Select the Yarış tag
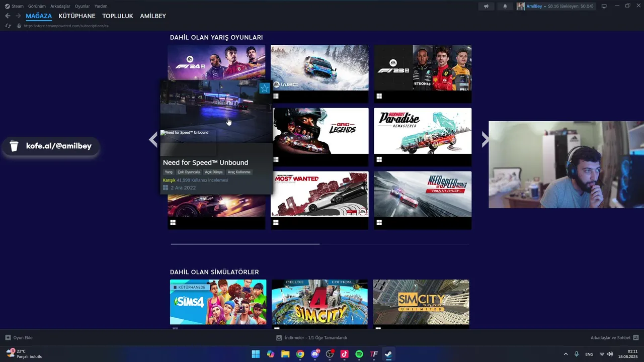 point(169,172)
